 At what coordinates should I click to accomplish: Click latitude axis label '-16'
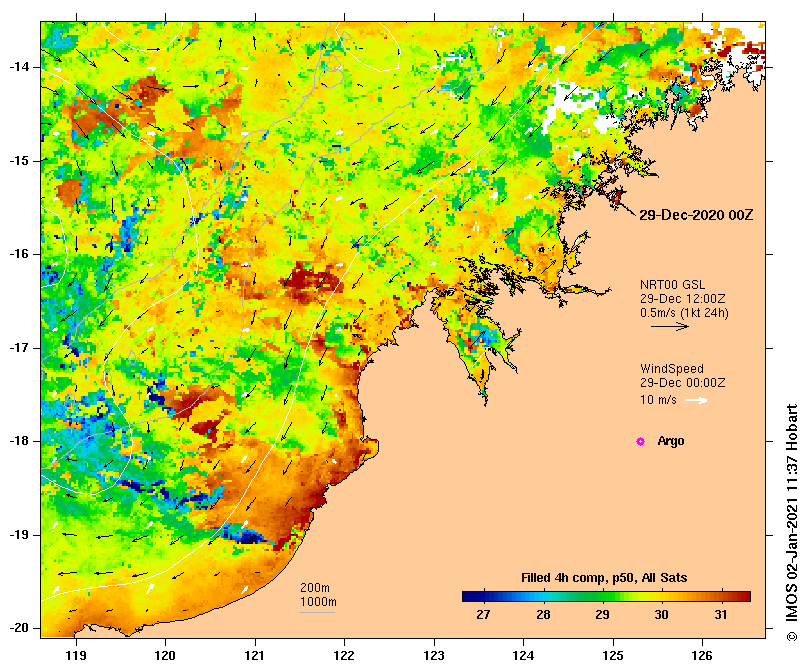coord(20,254)
